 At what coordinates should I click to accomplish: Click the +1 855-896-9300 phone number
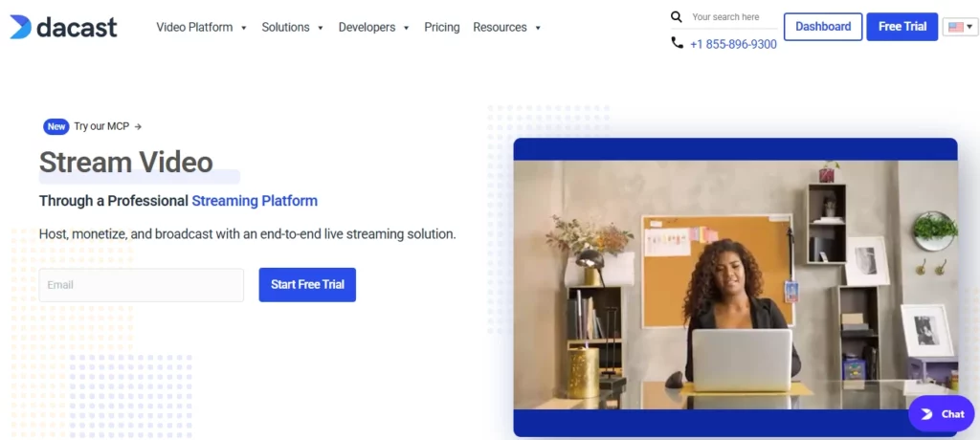point(733,44)
